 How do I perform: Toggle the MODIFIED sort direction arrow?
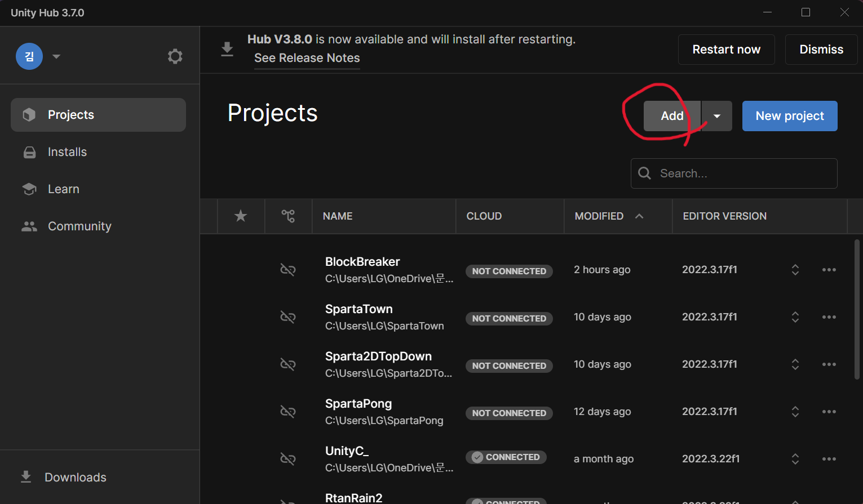click(x=639, y=216)
